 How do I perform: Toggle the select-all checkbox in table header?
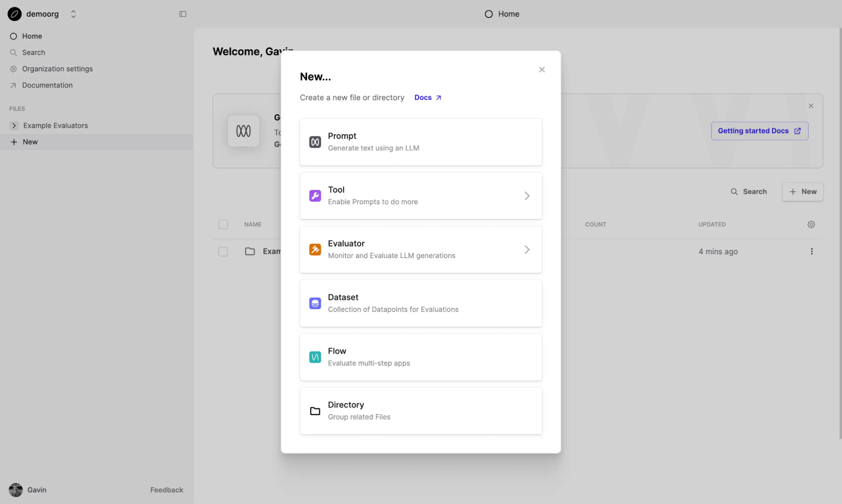223,224
